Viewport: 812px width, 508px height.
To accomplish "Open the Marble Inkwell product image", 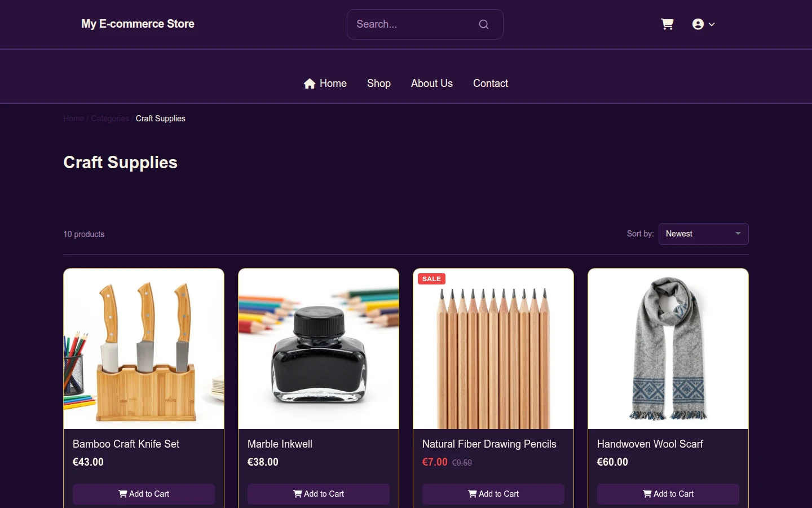I will 319,349.
